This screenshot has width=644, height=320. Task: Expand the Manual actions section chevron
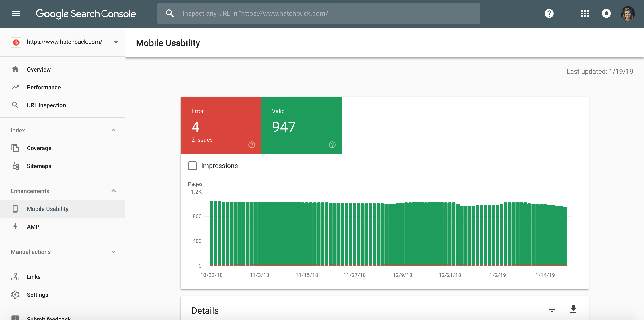pos(114,252)
